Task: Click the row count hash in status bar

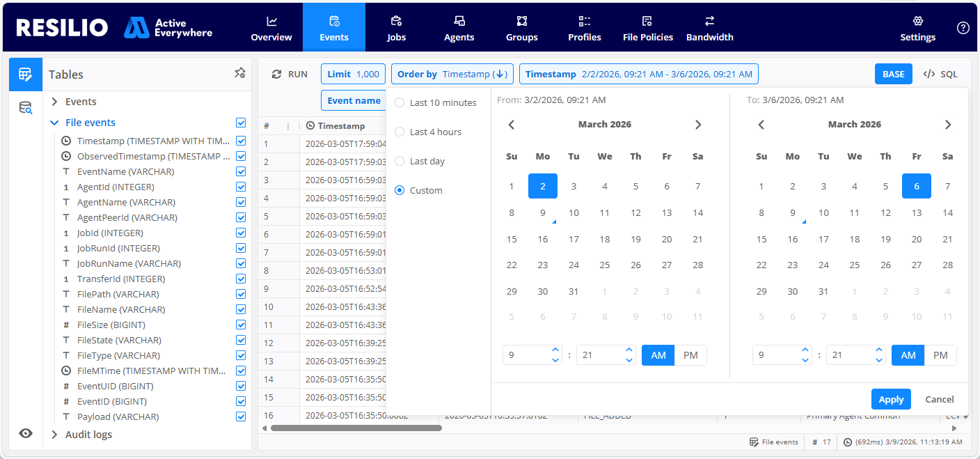Action: pos(814,442)
